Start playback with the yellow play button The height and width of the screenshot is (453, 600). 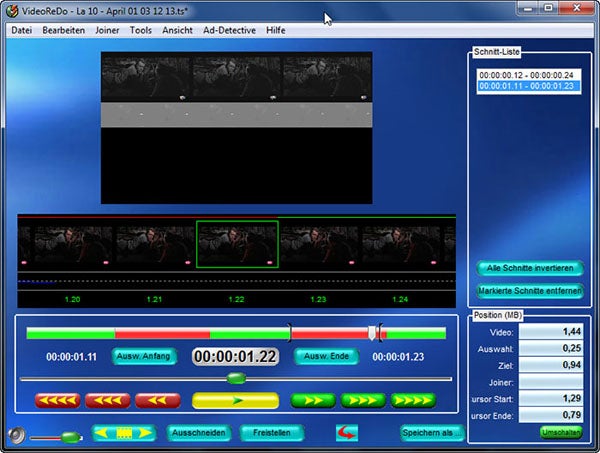235,401
